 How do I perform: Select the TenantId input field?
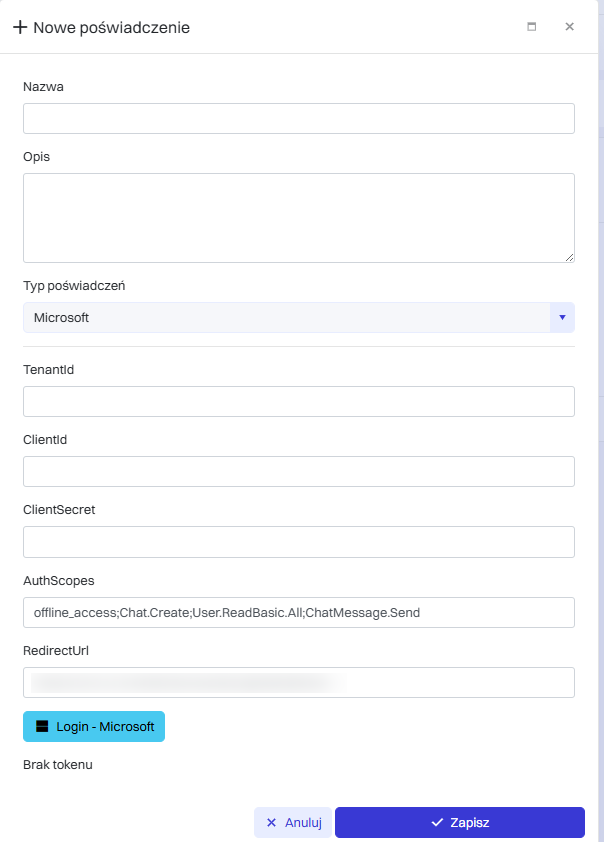[x=298, y=401]
